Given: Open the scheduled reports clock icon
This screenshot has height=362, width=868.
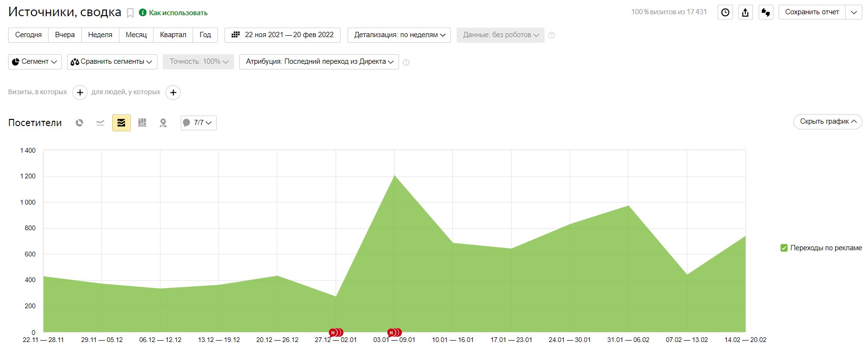Looking at the screenshot, I should click(725, 12).
